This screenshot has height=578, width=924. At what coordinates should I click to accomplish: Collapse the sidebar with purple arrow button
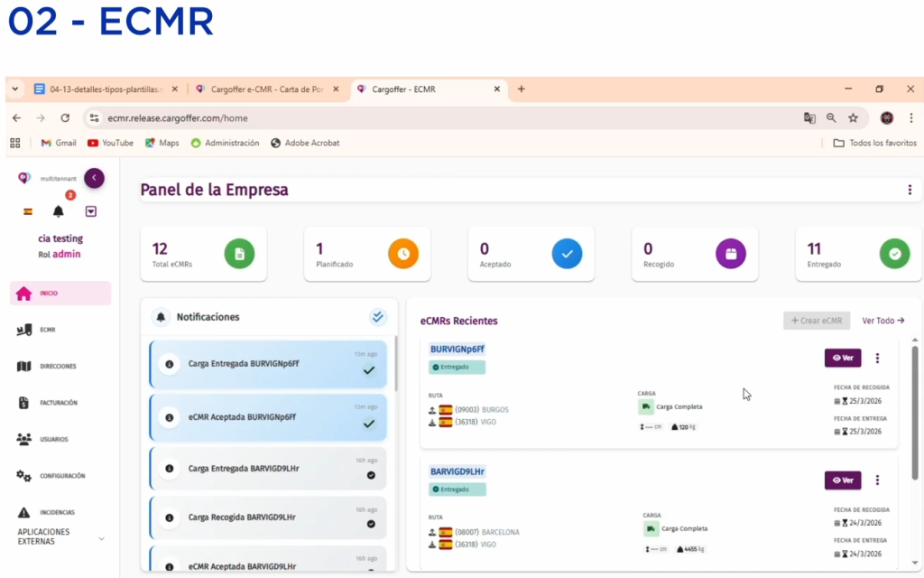(x=94, y=178)
